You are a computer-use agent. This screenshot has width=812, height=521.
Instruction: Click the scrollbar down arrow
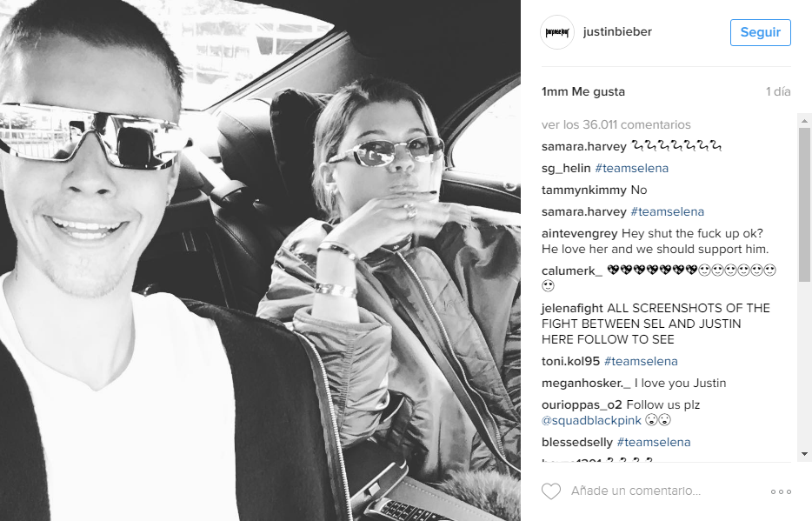click(x=804, y=454)
